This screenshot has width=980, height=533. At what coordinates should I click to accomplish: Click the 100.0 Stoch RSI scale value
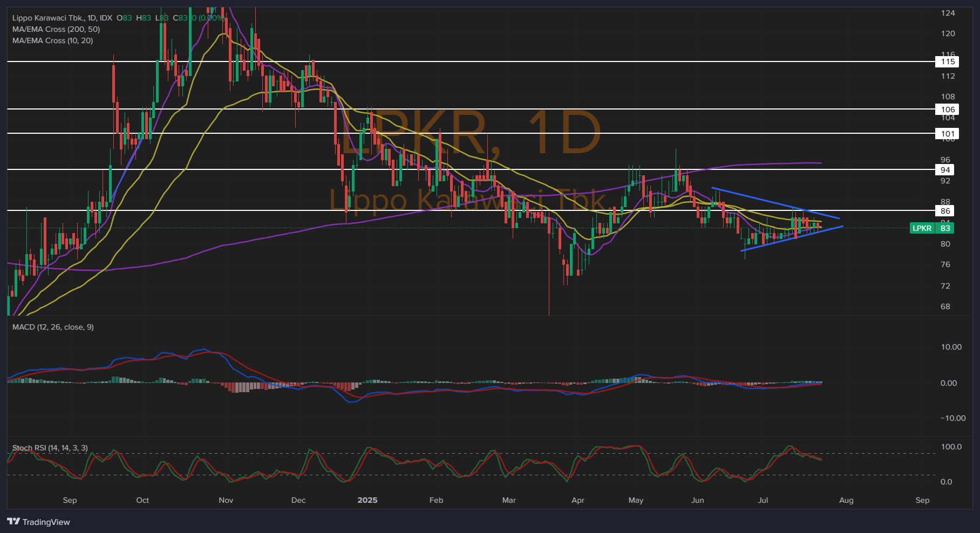[951, 447]
